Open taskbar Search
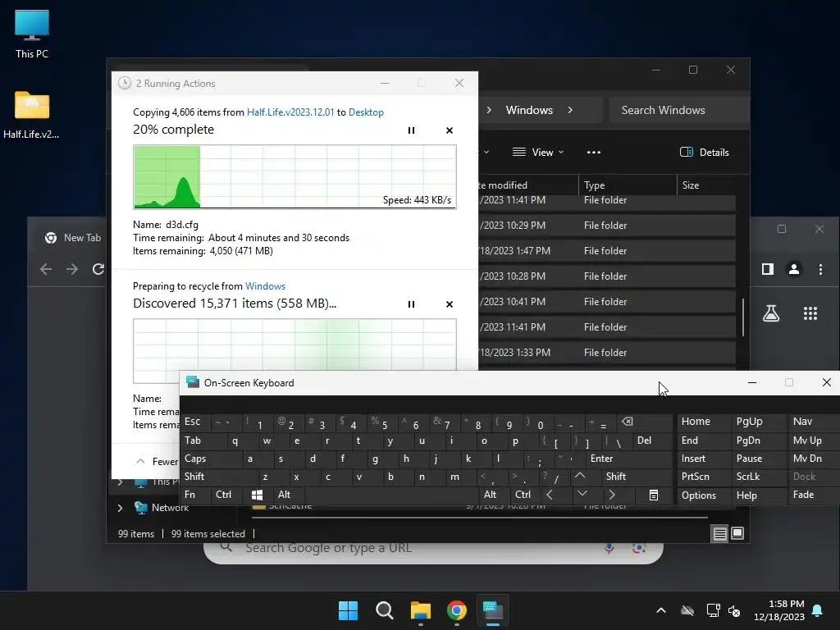This screenshot has height=630, width=840. click(384, 610)
